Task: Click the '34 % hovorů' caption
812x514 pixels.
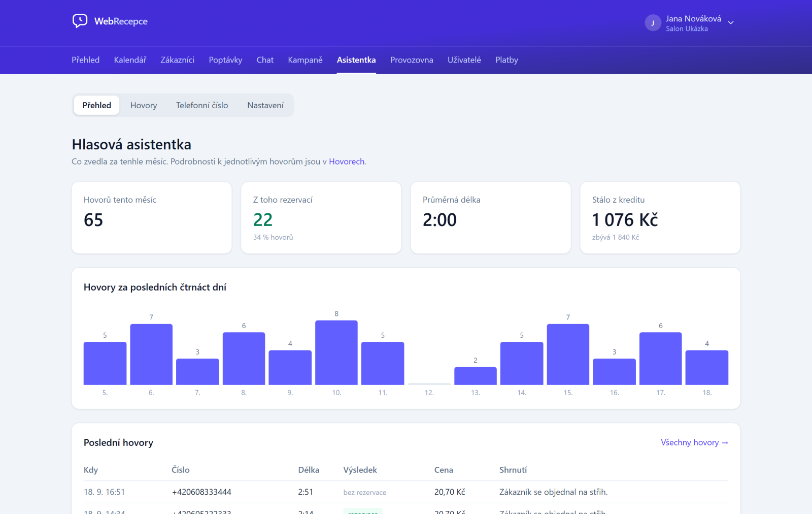Action: [x=273, y=237]
